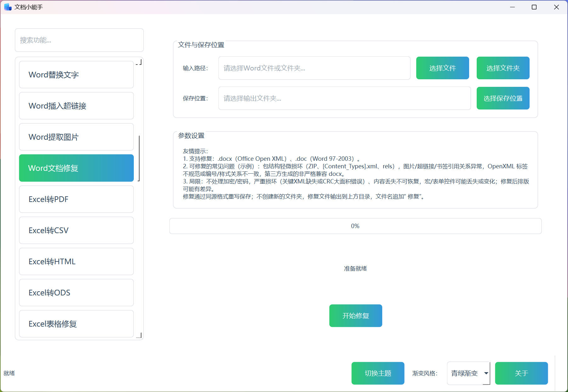The height and width of the screenshot is (392, 568).
Task: Open the Excel转CSV converter
Action: [x=76, y=230]
